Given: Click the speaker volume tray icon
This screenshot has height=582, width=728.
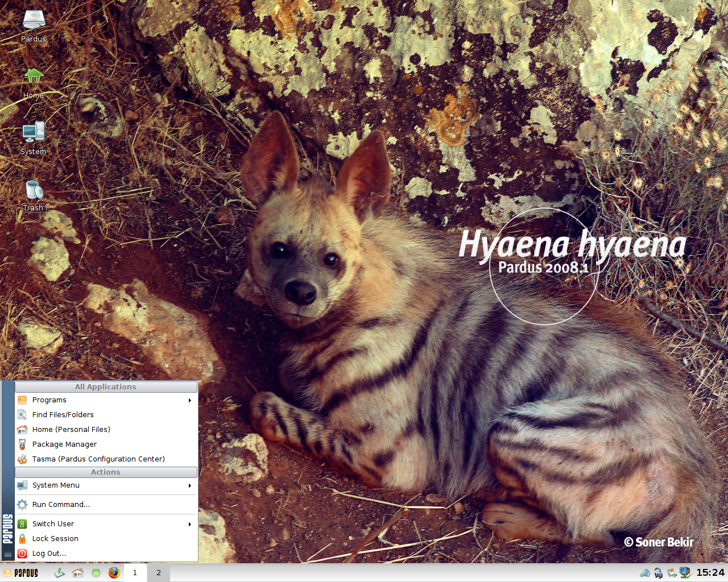Looking at the screenshot, I should tap(645, 573).
